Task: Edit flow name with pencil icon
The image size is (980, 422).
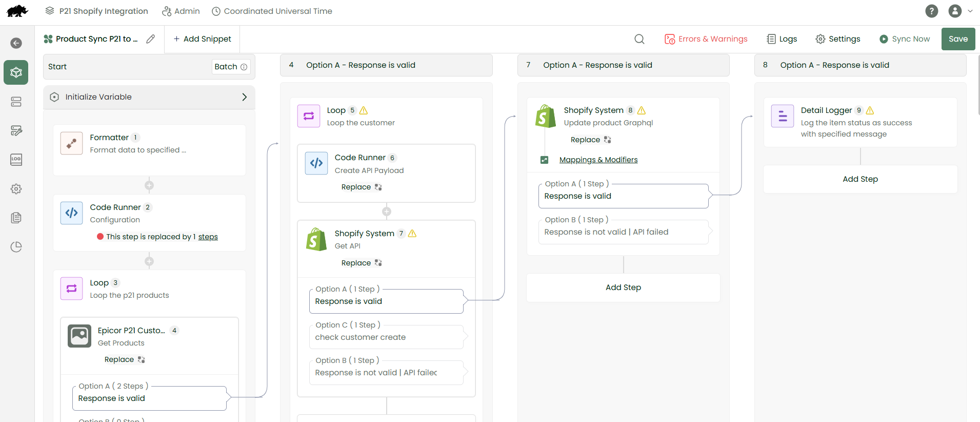Action: (150, 39)
